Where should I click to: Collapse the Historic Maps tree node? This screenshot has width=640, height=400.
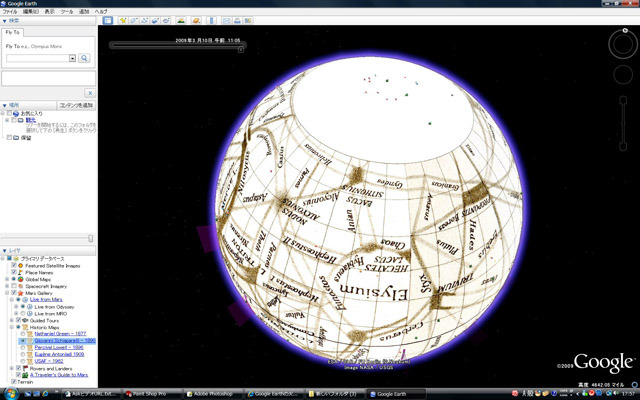coord(12,327)
